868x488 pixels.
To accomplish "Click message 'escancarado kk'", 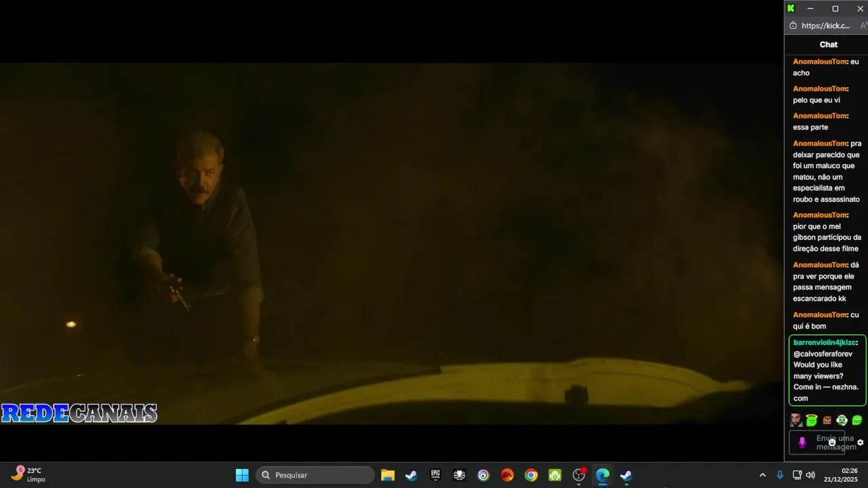I will (819, 299).
